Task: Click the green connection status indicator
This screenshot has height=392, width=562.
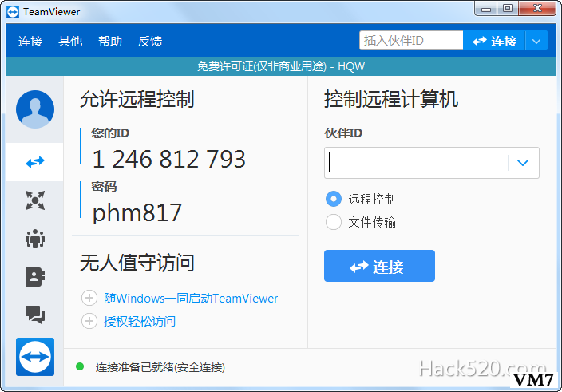Action: (80, 366)
